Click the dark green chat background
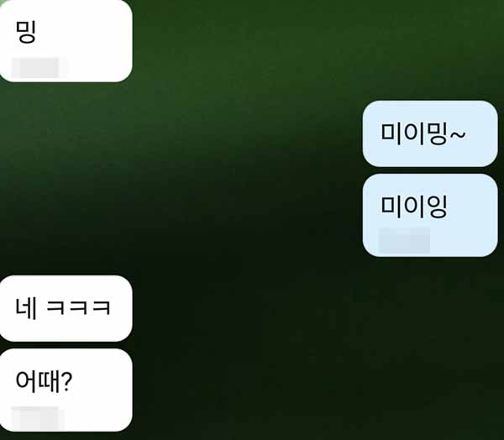The image size is (504, 440). click(x=244, y=225)
